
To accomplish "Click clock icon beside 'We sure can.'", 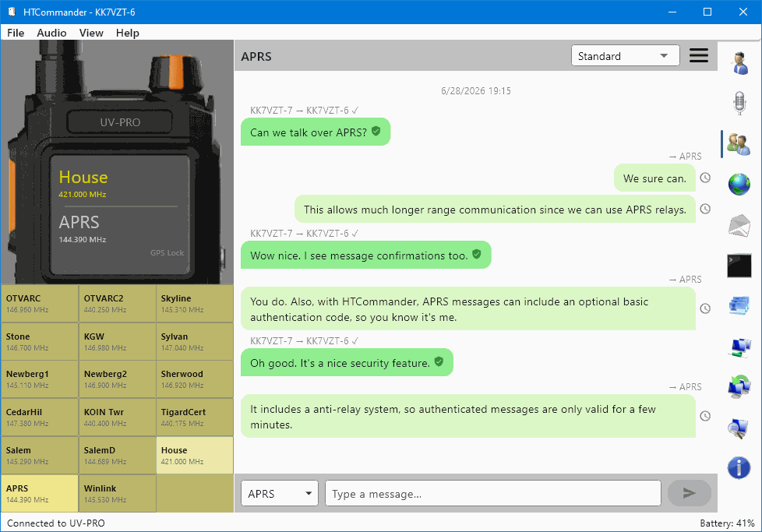I will pyautogui.click(x=705, y=178).
